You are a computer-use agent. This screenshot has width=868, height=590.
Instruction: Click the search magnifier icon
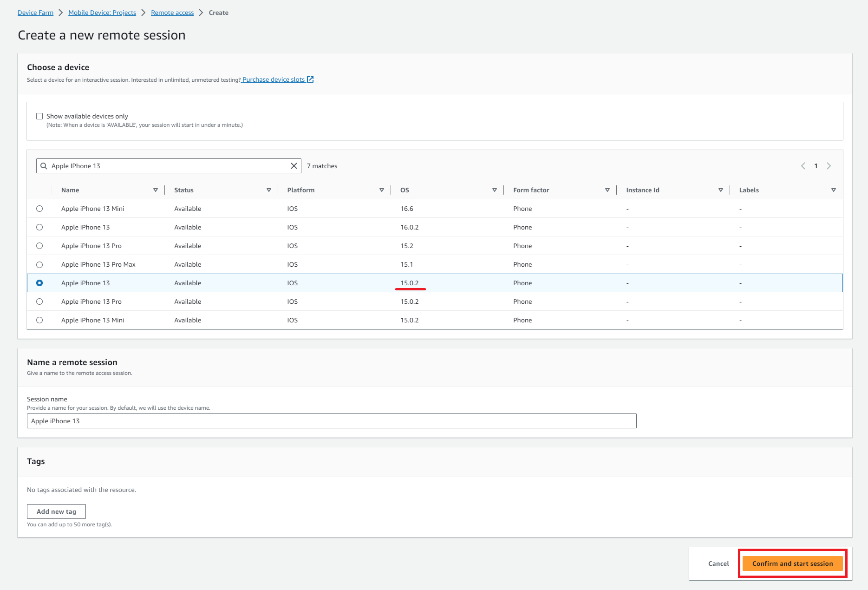pos(44,166)
